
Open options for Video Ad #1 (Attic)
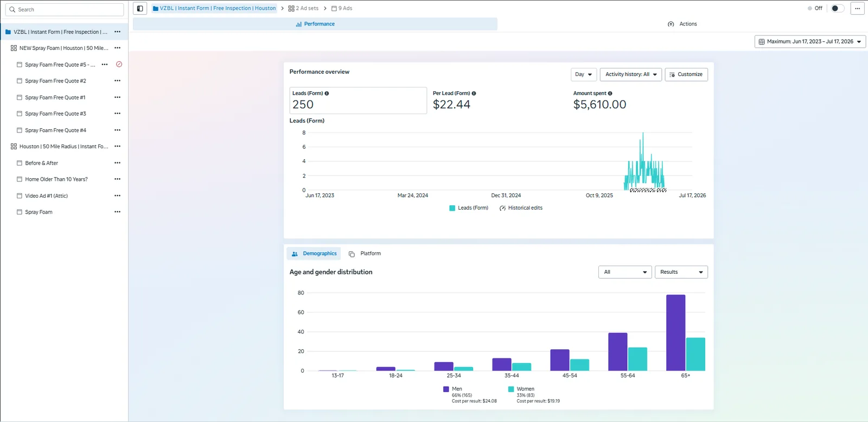pyautogui.click(x=117, y=196)
